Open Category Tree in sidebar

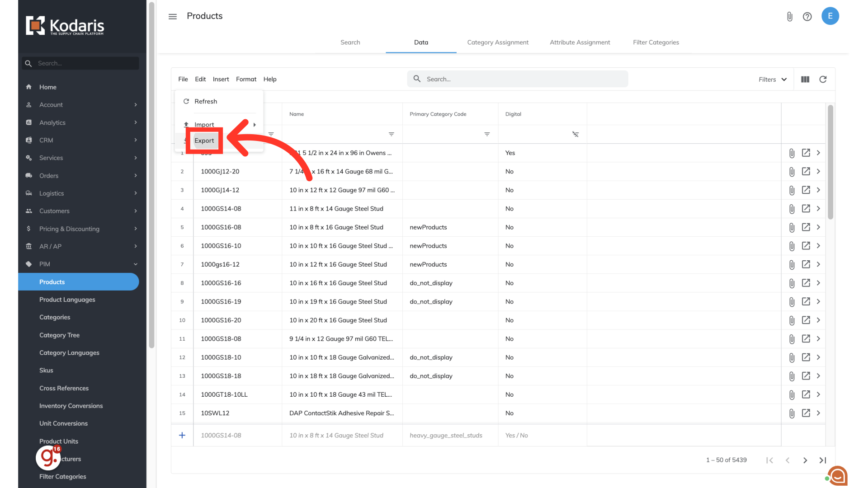(59, 335)
